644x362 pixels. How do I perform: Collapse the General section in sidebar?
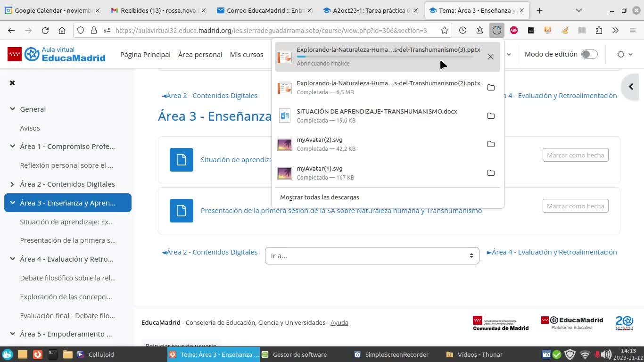click(12, 109)
